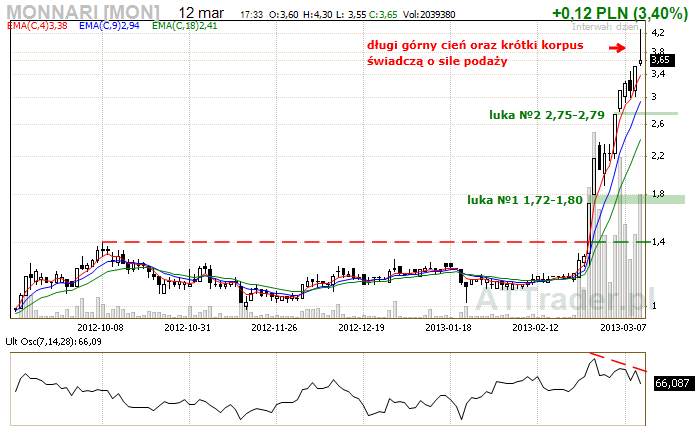Click the O:3,60 open price readout

[283, 15]
